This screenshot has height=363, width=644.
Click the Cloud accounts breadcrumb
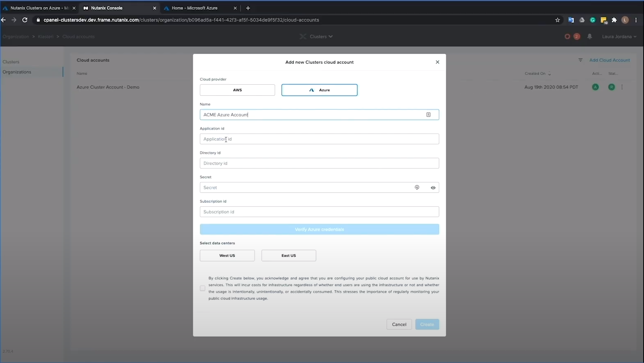point(79,37)
